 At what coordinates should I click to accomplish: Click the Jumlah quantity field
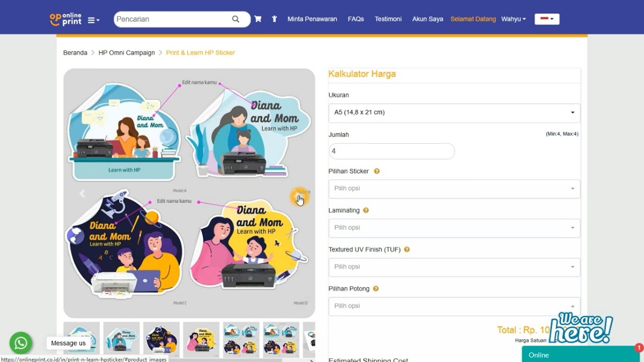pyautogui.click(x=391, y=151)
